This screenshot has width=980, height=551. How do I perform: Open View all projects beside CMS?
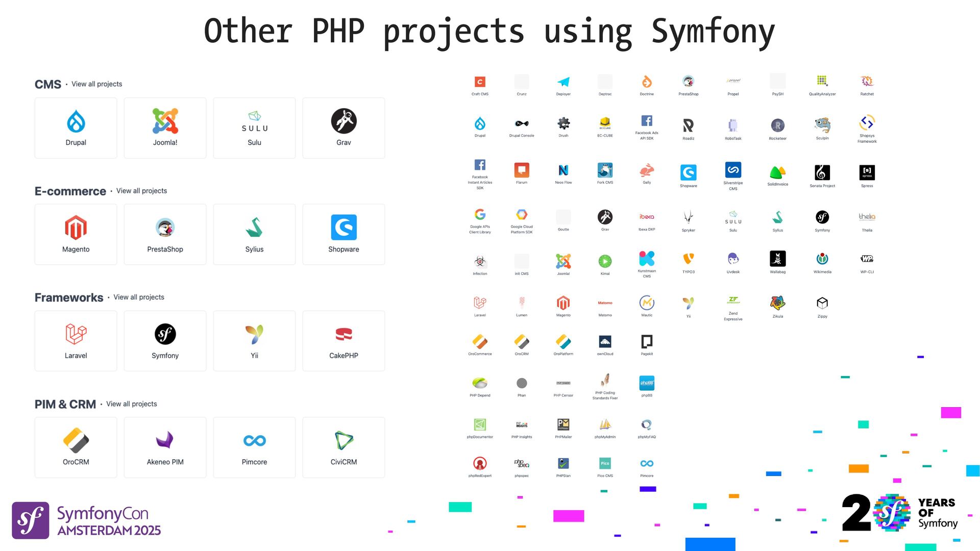click(x=96, y=84)
